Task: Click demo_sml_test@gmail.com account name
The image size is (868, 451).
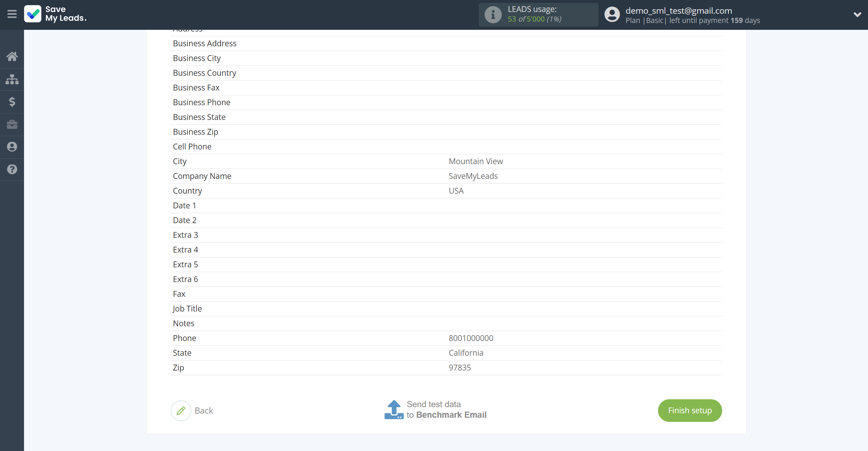Action: click(x=679, y=11)
